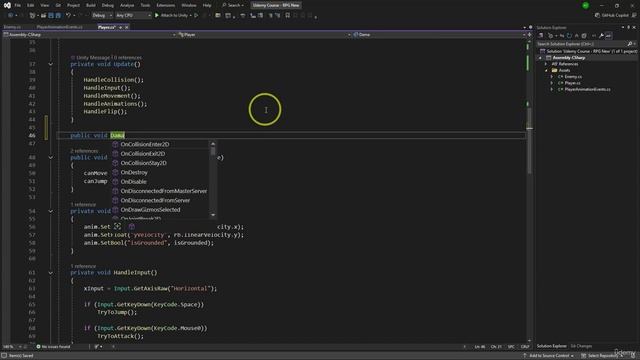Select OnCollisionStay2D from the suggestion list
The width and height of the screenshot is (640, 360).
(x=160, y=163)
